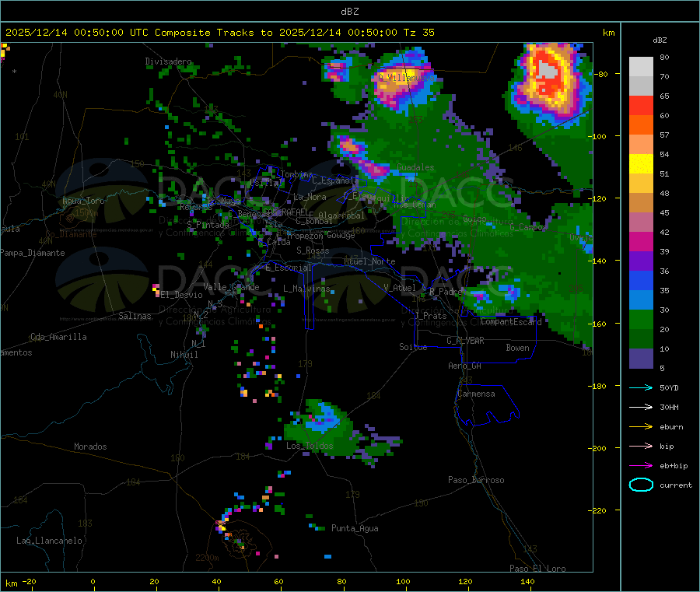
Task: Click the 60 dBZ red color swatch
Action: point(641,105)
